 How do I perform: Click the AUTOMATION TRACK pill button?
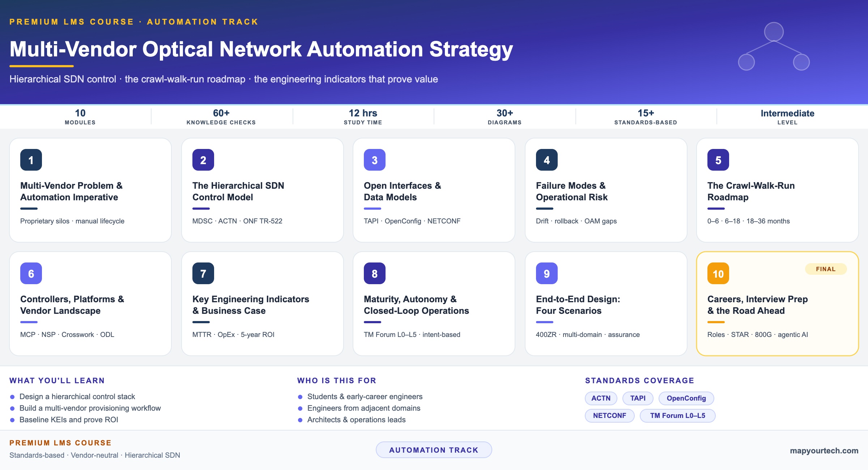[x=434, y=450]
